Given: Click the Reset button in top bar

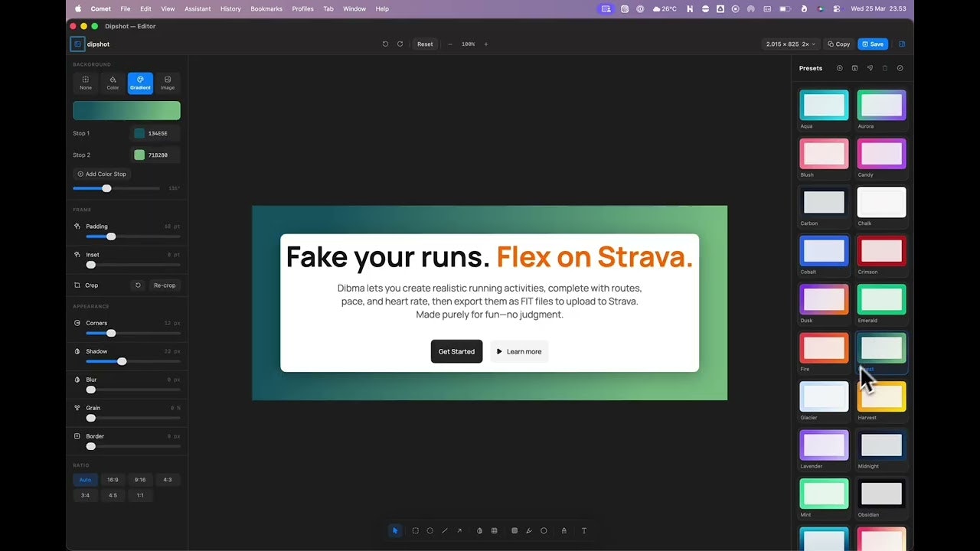Looking at the screenshot, I should coord(425,44).
